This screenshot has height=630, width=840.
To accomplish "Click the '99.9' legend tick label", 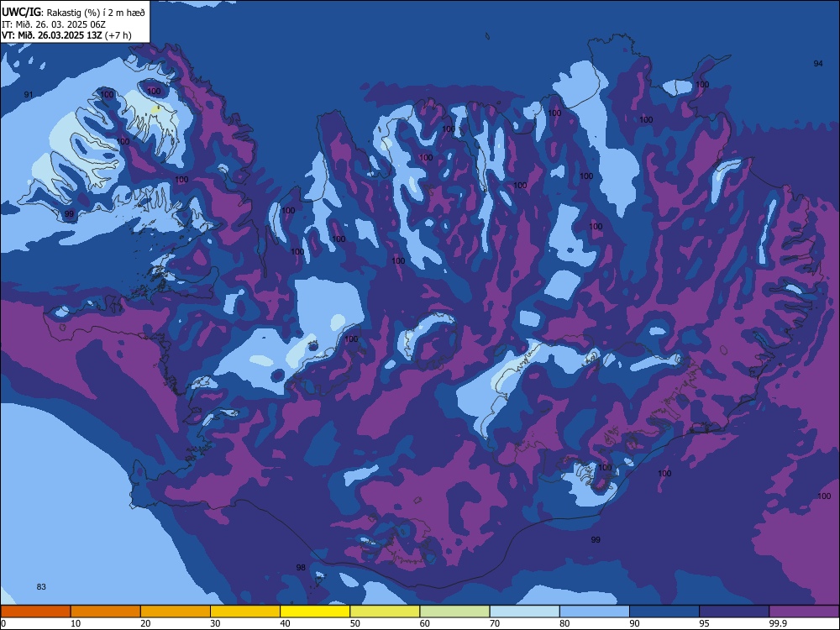I will [x=777, y=623].
